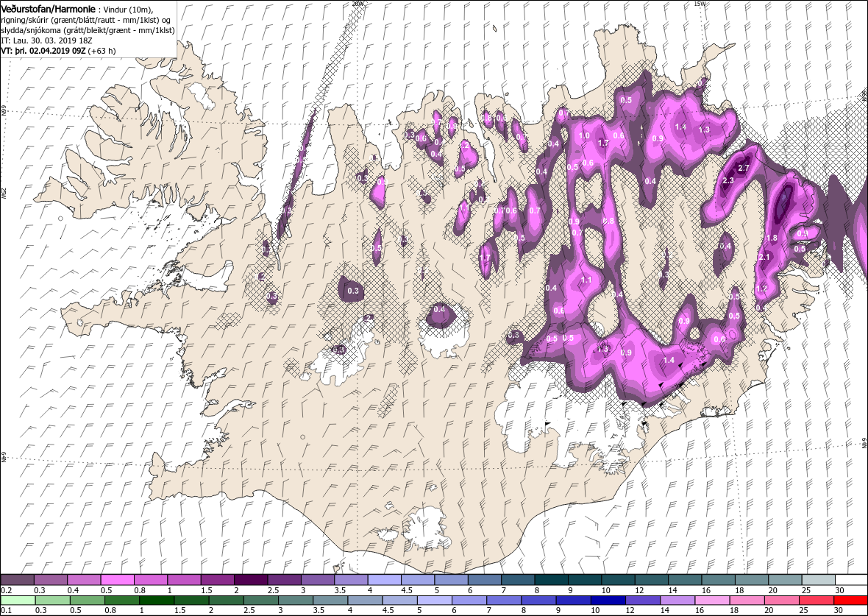868x616 pixels.
Task: Click the 'VT: þri. 02.04.2019 09Z' valid time
Action: (43, 50)
